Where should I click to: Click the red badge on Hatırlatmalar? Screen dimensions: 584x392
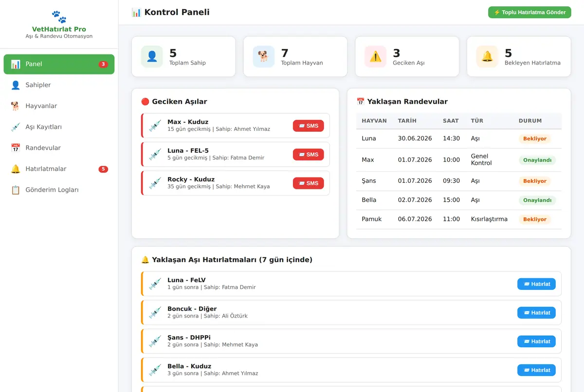point(103,169)
